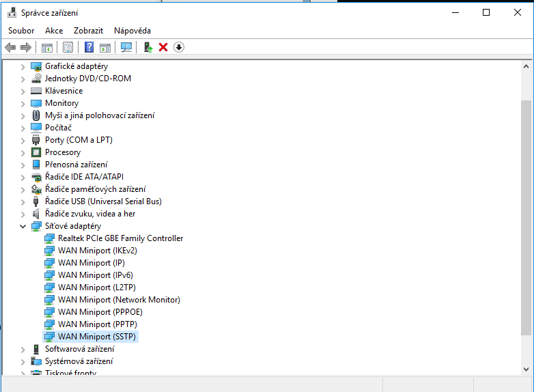The width and height of the screenshot is (534, 392).
Task: Open the Zobrazit menu
Action: [88, 31]
